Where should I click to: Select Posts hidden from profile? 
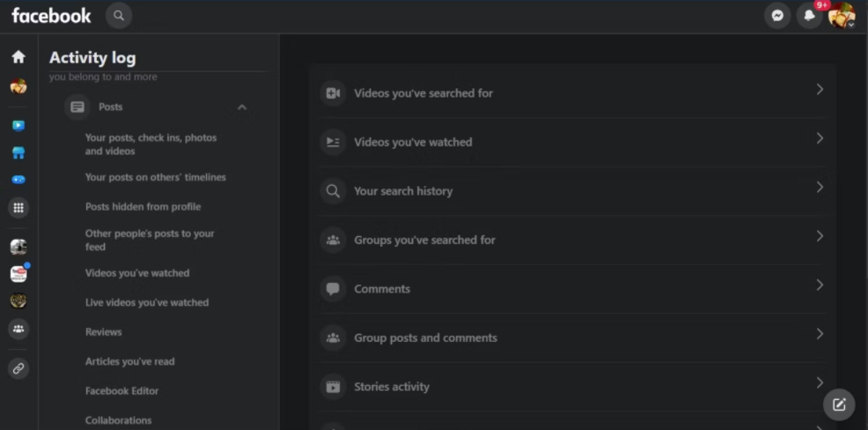(143, 207)
